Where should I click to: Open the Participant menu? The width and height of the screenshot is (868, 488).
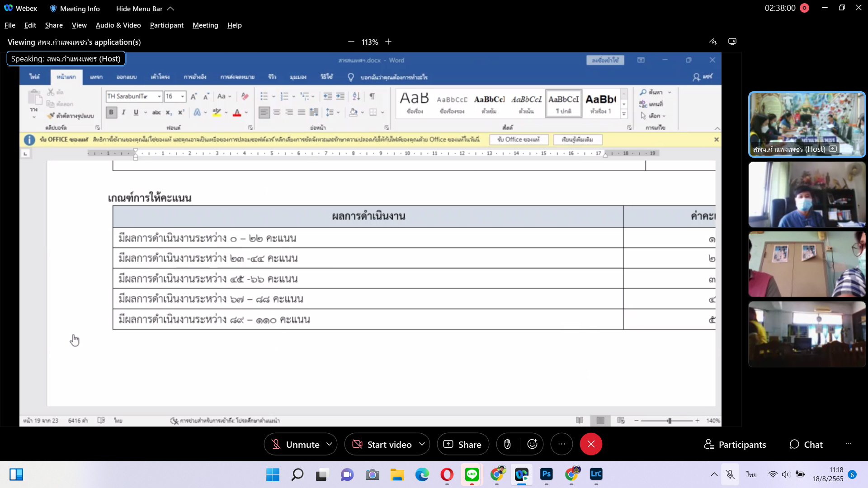point(167,25)
